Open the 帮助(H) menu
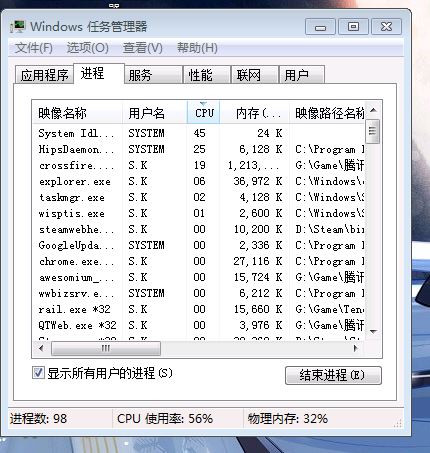 (197, 48)
